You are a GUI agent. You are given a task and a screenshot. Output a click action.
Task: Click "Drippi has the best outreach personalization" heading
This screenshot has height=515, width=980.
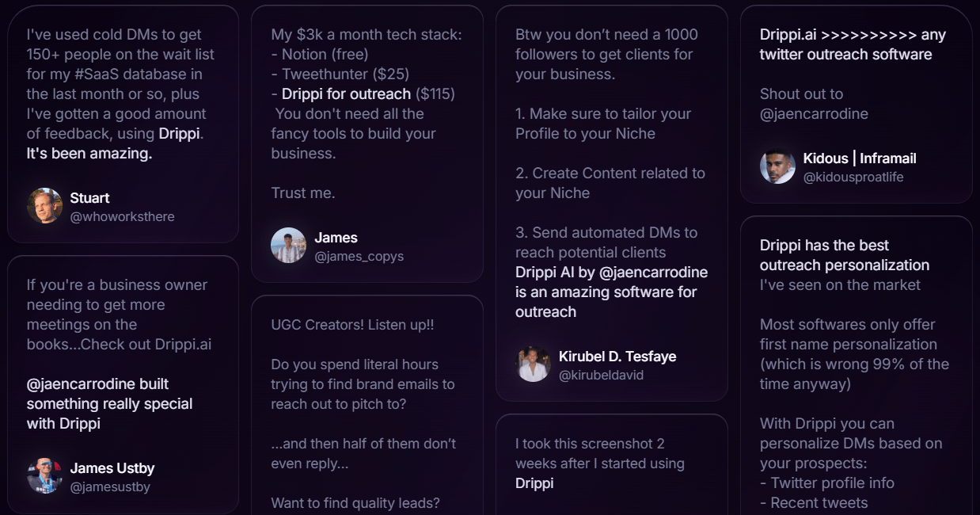[844, 255]
